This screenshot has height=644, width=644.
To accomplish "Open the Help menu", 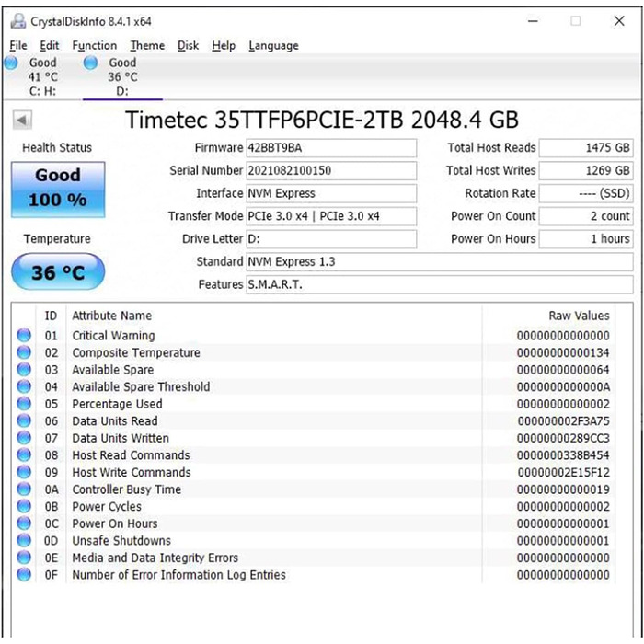I will [x=224, y=46].
